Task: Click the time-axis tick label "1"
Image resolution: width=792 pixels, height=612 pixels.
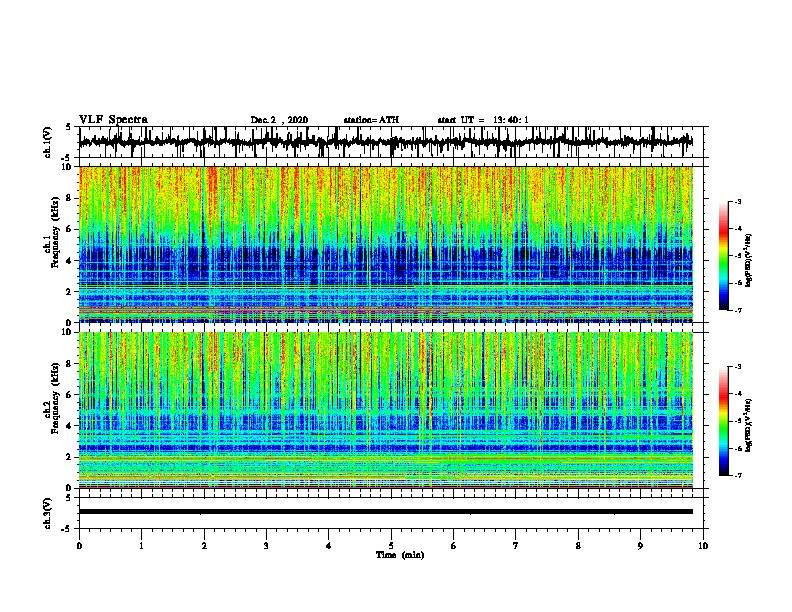Action: click(141, 546)
